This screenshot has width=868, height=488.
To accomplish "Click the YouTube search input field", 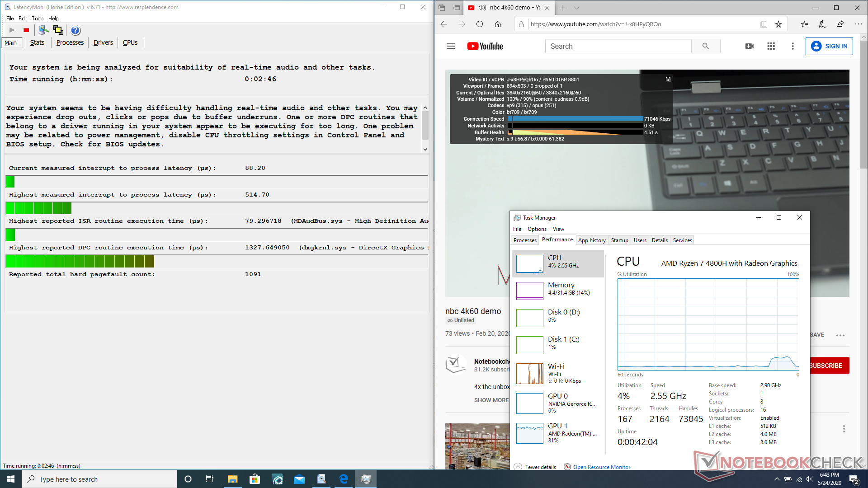I will coord(618,46).
